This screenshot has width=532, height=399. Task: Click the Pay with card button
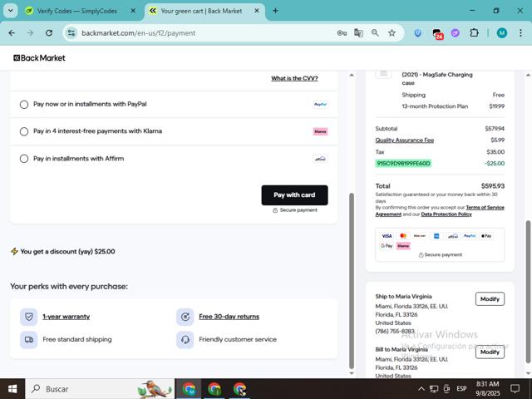coord(294,195)
